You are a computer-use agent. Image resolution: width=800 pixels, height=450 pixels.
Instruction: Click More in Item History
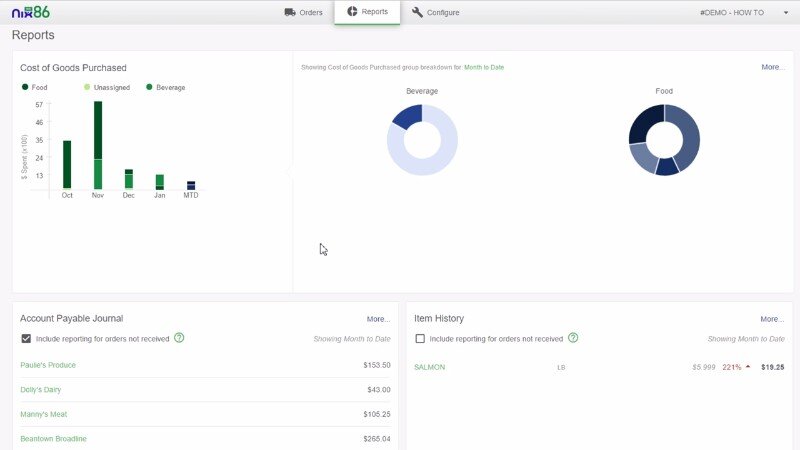[x=771, y=319]
